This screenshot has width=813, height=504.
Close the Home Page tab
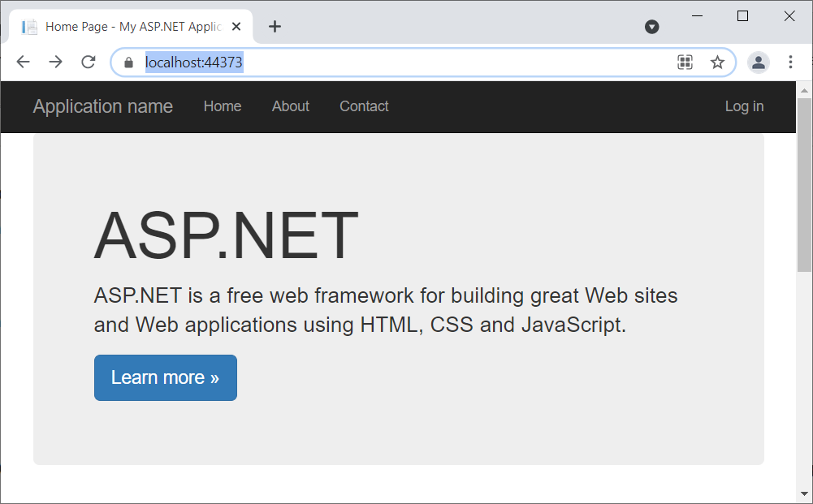[x=236, y=27]
